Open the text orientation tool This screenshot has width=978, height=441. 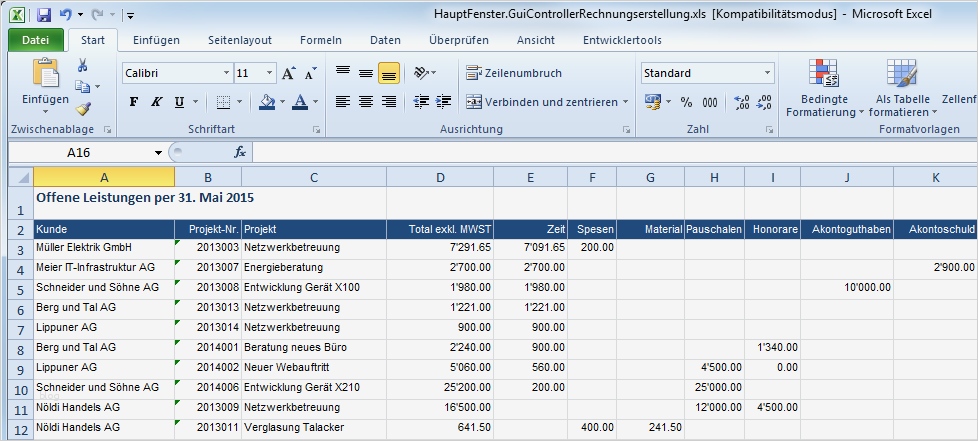coord(425,73)
